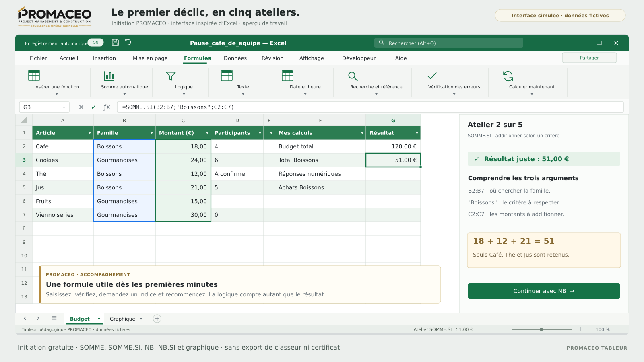The image size is (644, 362).
Task: Click the Calculer maintenant refresh icon
Action: point(508,76)
